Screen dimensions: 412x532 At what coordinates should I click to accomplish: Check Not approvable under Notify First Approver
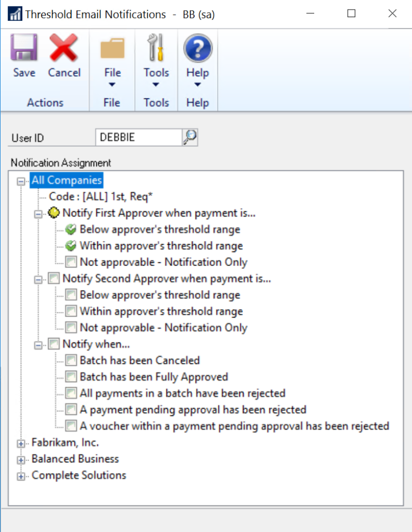71,262
